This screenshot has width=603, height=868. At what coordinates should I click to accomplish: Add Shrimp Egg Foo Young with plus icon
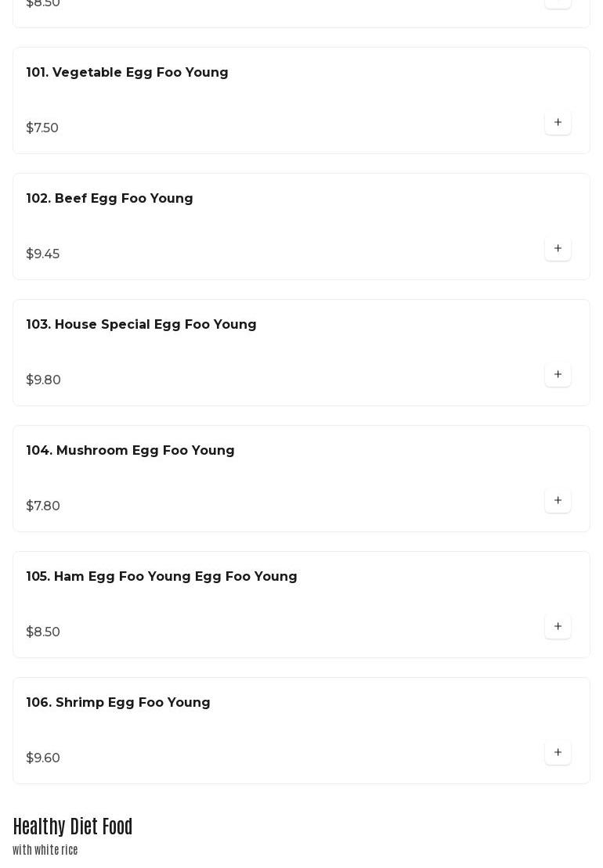[558, 753]
